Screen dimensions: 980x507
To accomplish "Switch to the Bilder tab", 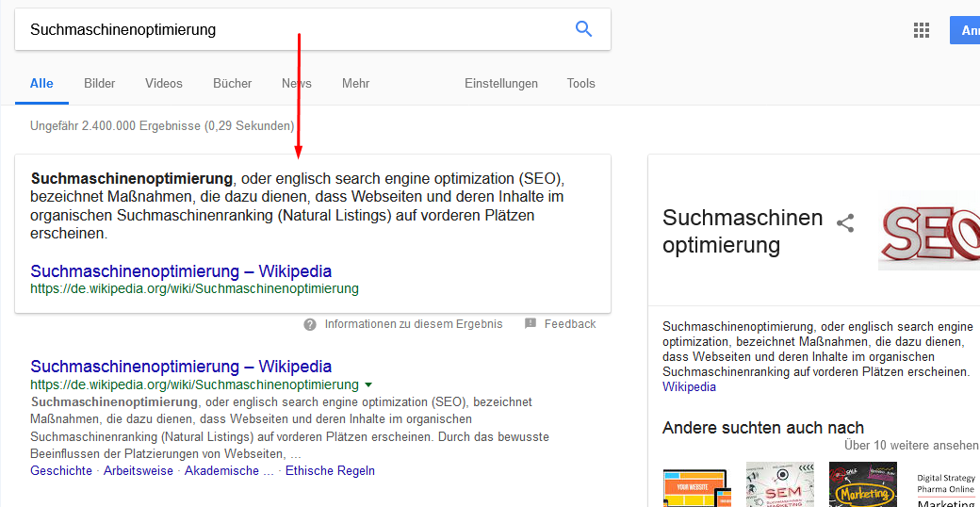I will click(99, 83).
